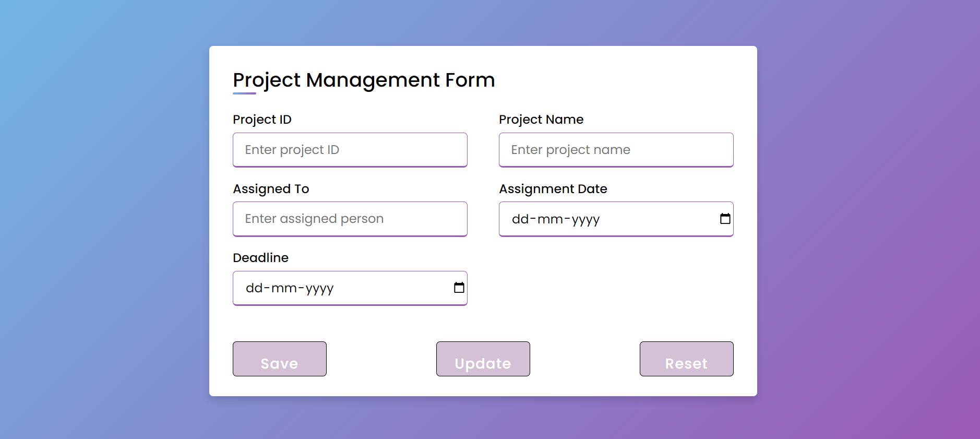Select the date picker icon in Assignment Date field
Screen dimensions: 980x439
(x=725, y=219)
